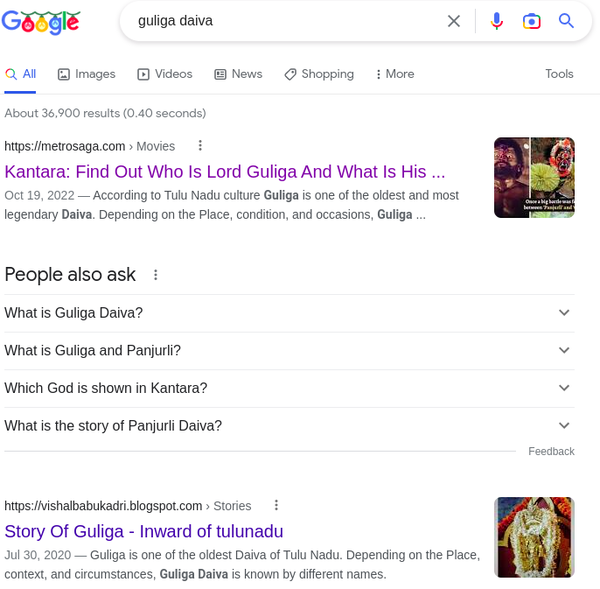The image size is (600, 589).
Task: Click the blue magnifier search button
Action: tap(566, 21)
